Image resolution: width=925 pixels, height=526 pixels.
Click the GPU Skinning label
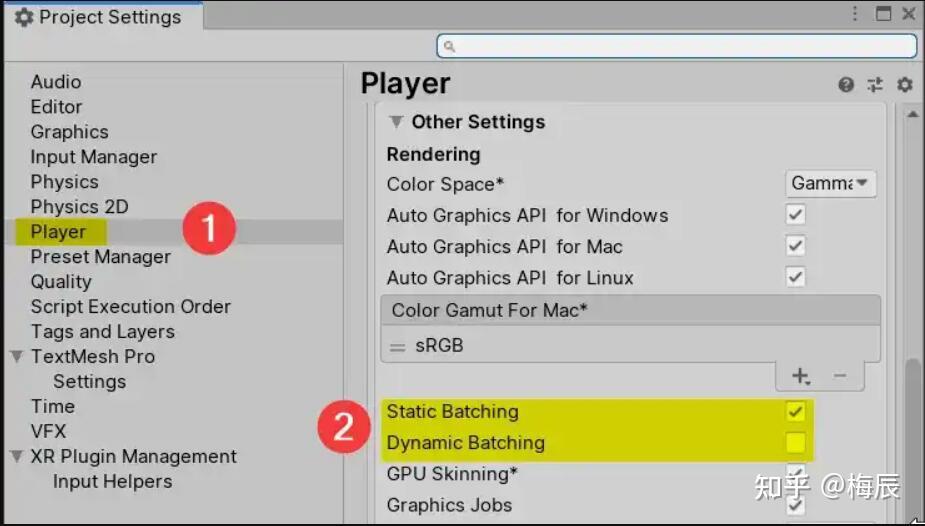[452, 474]
